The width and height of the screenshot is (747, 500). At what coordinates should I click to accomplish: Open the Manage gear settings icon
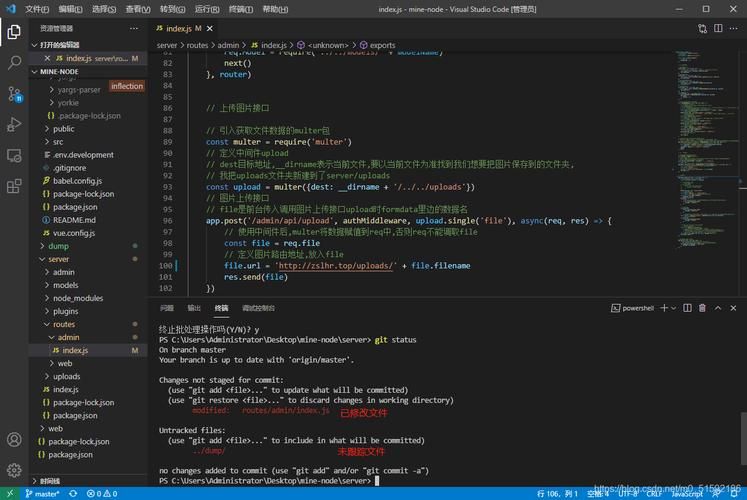(14, 470)
